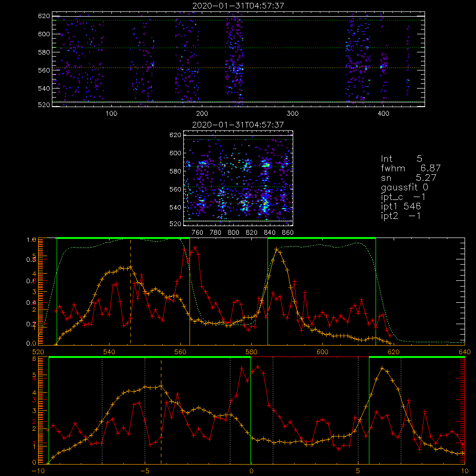Click x-axis label 820 under the small middle image

(252, 233)
